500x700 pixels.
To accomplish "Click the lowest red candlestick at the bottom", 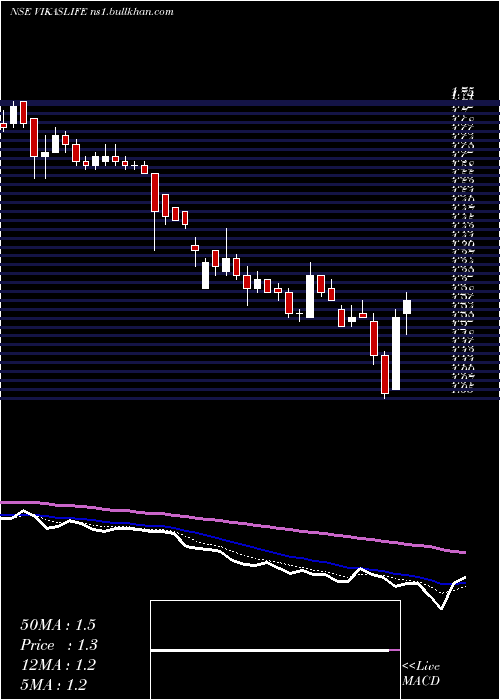I will click(x=385, y=374).
